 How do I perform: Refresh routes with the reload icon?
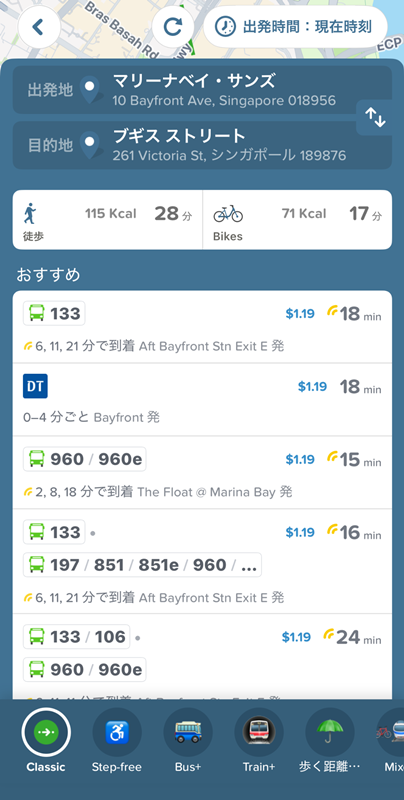pos(173,27)
